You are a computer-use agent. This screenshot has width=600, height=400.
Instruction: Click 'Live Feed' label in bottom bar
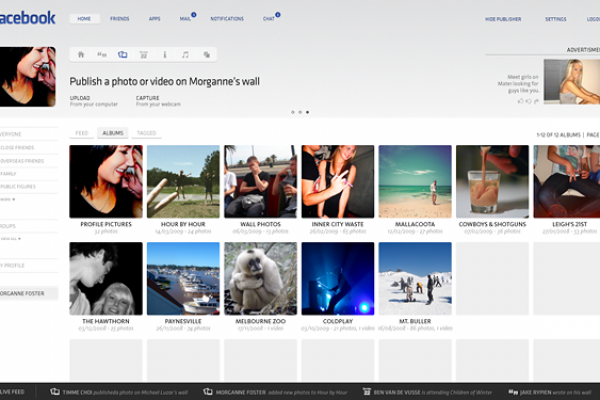[x=12, y=392]
